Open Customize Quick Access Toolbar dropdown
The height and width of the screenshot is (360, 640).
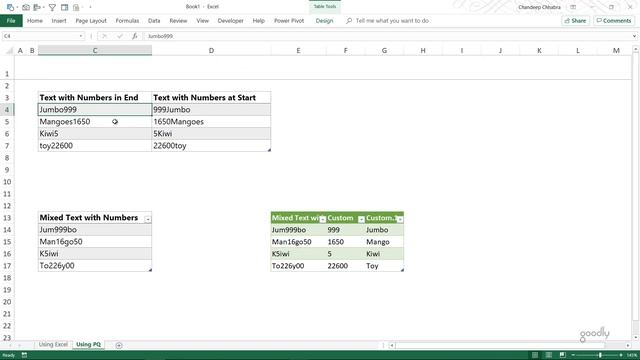click(x=90, y=7)
